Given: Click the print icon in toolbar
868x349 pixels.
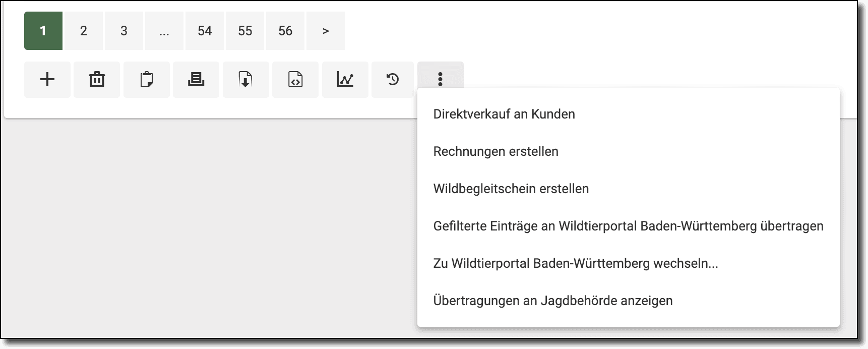Looking at the screenshot, I should (x=196, y=80).
